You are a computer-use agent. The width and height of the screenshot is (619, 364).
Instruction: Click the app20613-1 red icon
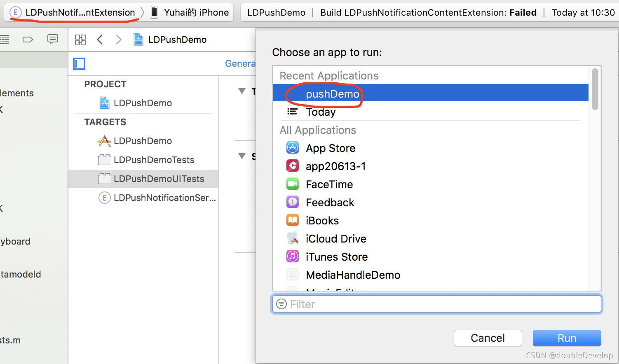click(x=293, y=166)
